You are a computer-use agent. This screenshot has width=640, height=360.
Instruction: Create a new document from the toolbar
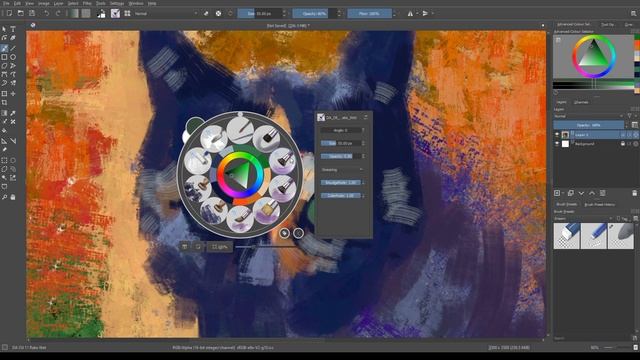click(9, 13)
